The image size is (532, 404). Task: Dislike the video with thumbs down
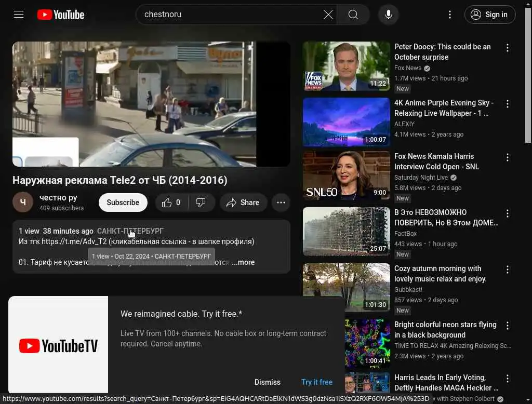pos(201,203)
